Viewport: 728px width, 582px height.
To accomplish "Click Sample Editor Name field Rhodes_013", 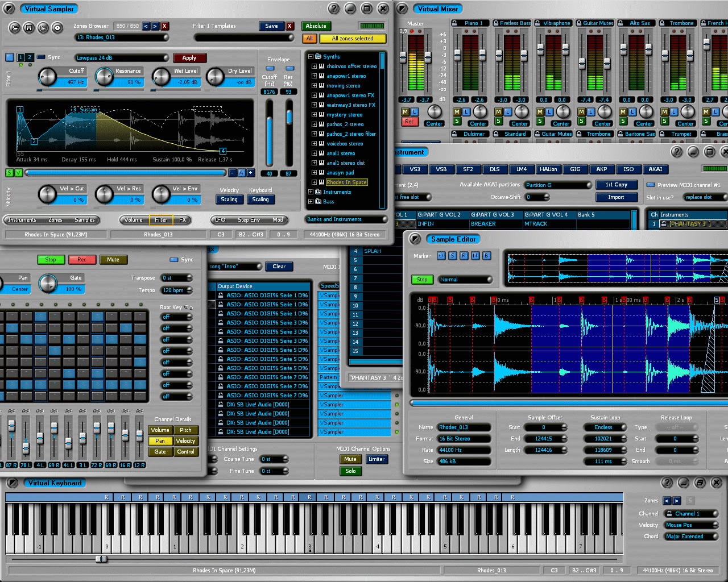I will 464,427.
